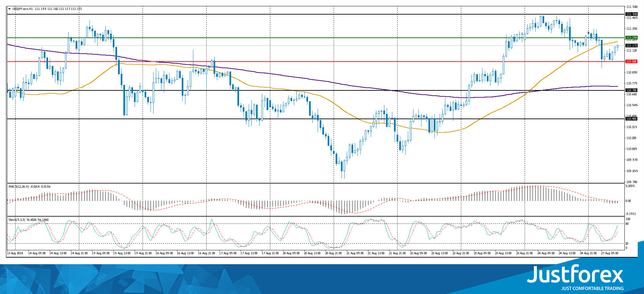Click the 13 Aug 2018 date on time axis
644x294 pixels.
[x=15, y=253]
